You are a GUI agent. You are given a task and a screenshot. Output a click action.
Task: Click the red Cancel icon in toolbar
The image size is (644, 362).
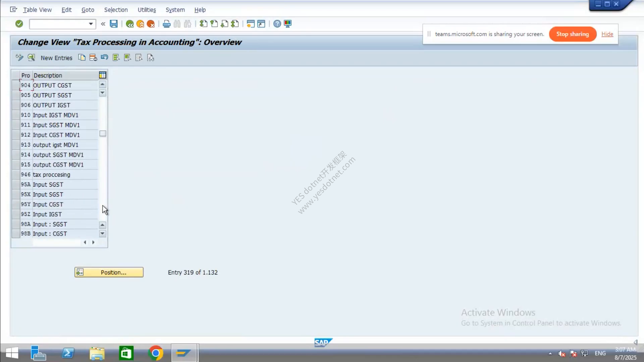pos(151,24)
